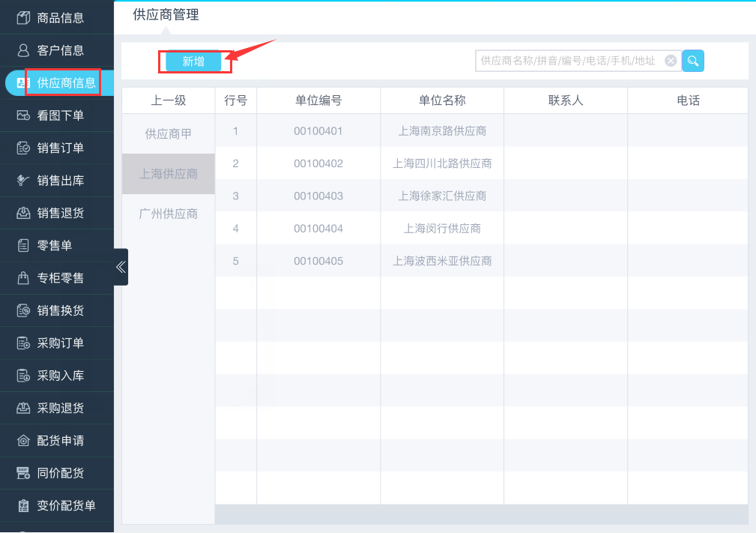
Task: Click the 销售出库 icon in sidebar
Action: 23,181
